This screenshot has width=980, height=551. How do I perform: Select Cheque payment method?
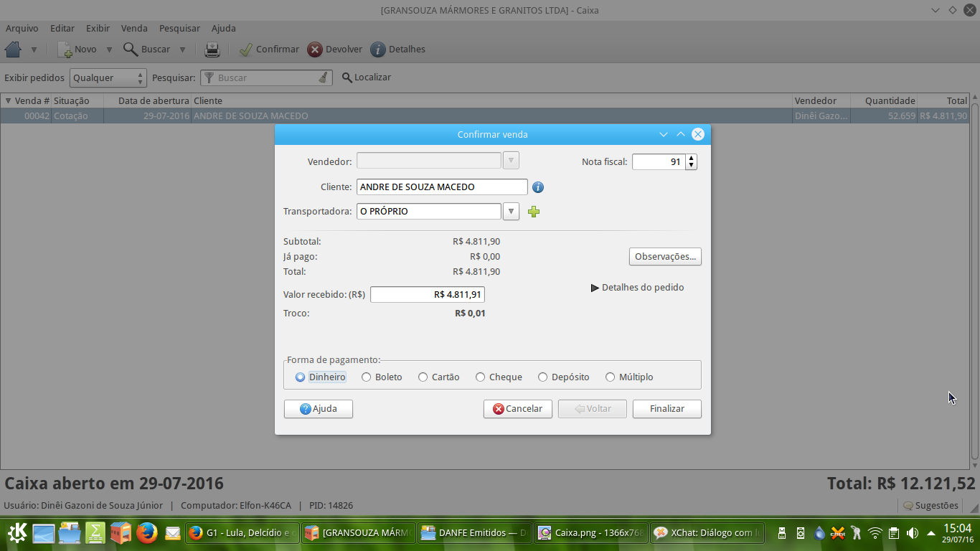coord(499,377)
